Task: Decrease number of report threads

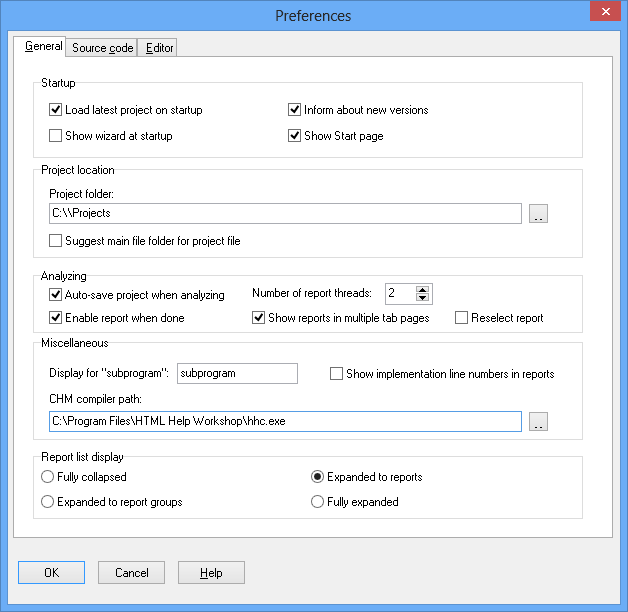Action: point(422,298)
